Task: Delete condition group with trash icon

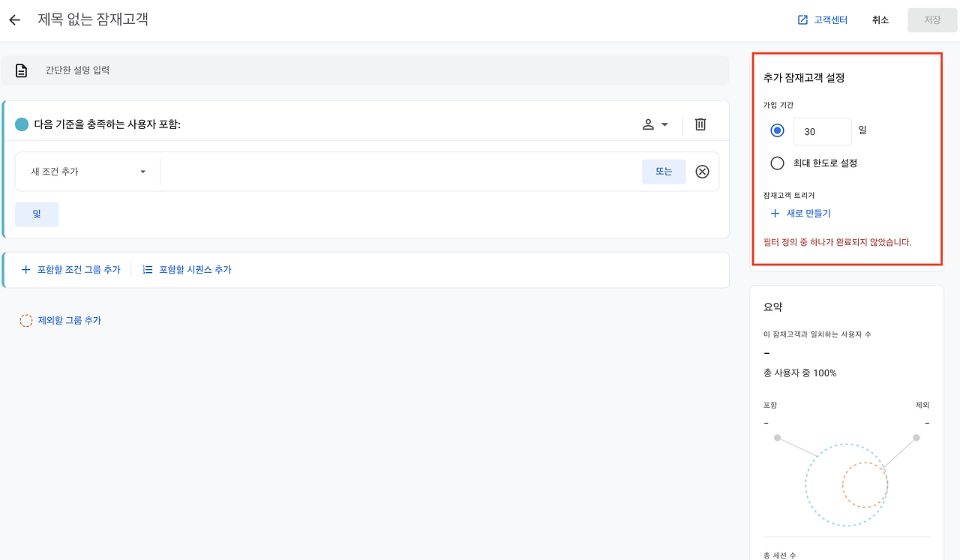Action: point(700,124)
